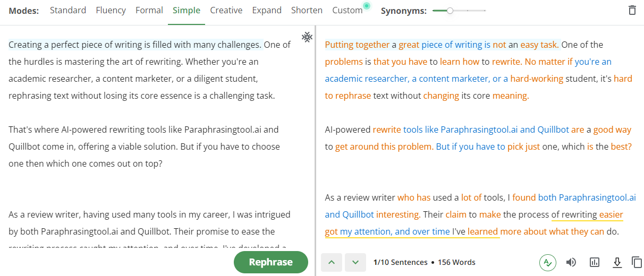Switch to Standard mode
644x276 pixels.
coord(69,11)
